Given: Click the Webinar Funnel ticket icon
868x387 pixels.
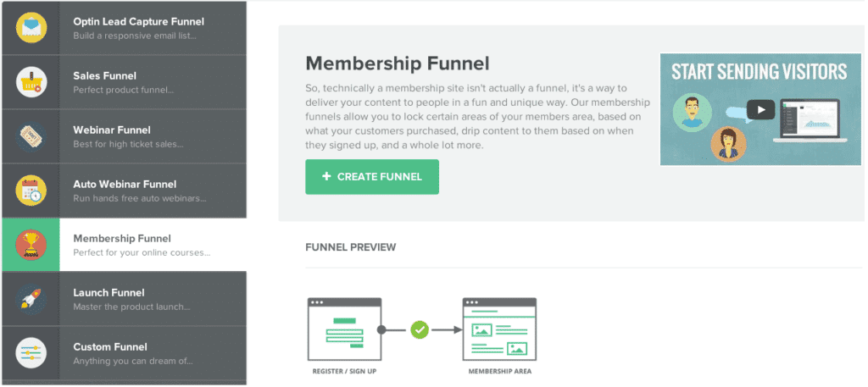Looking at the screenshot, I should click(x=31, y=136).
